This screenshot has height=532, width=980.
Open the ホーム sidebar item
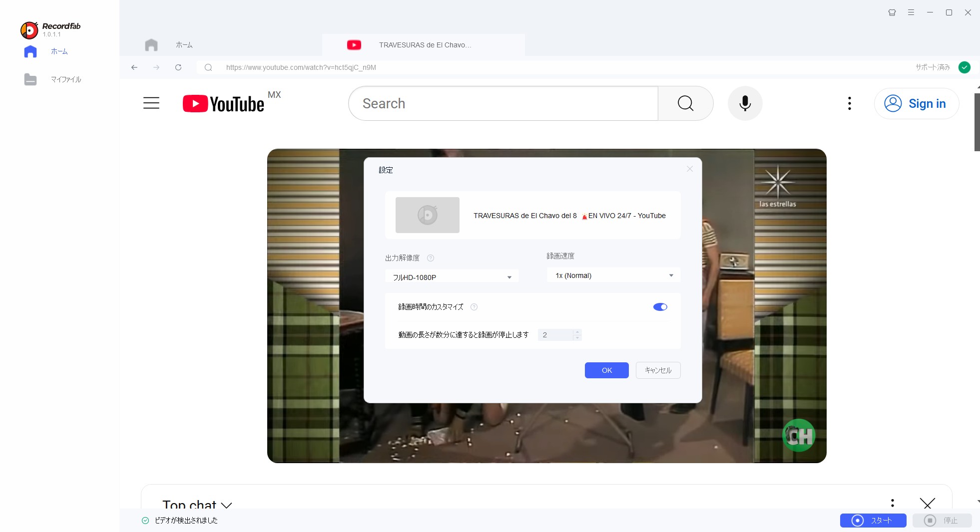pyautogui.click(x=59, y=51)
